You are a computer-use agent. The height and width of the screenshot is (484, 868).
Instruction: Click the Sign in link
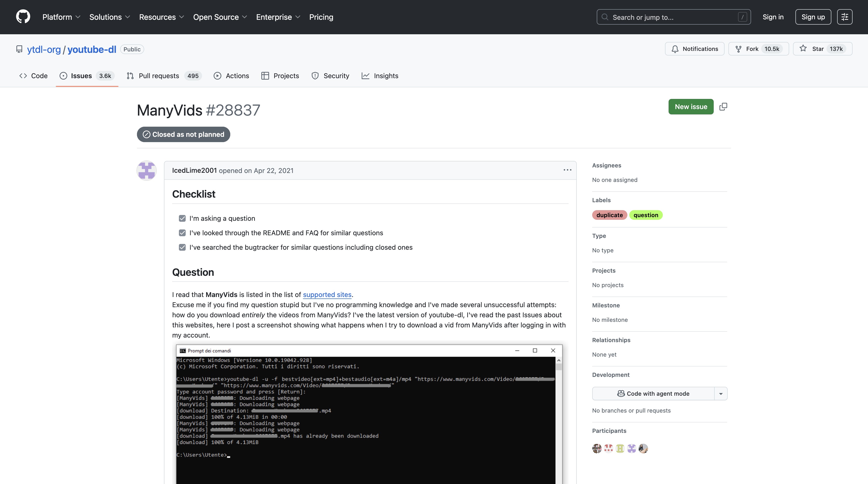point(773,17)
